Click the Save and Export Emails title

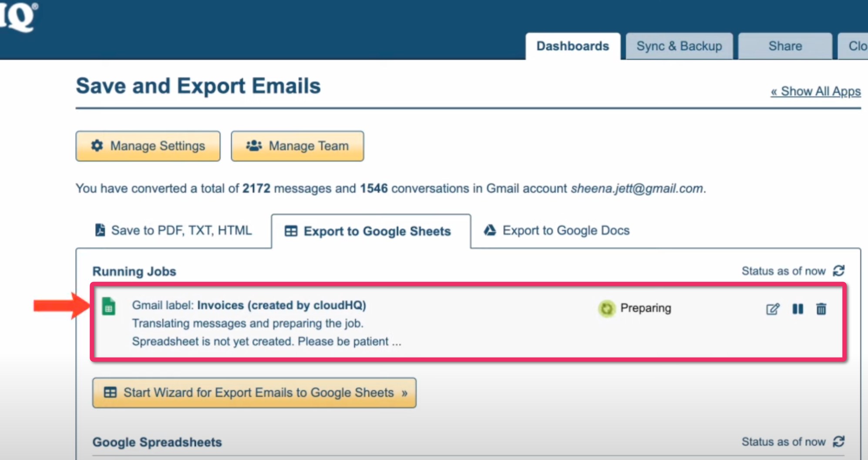(x=198, y=86)
